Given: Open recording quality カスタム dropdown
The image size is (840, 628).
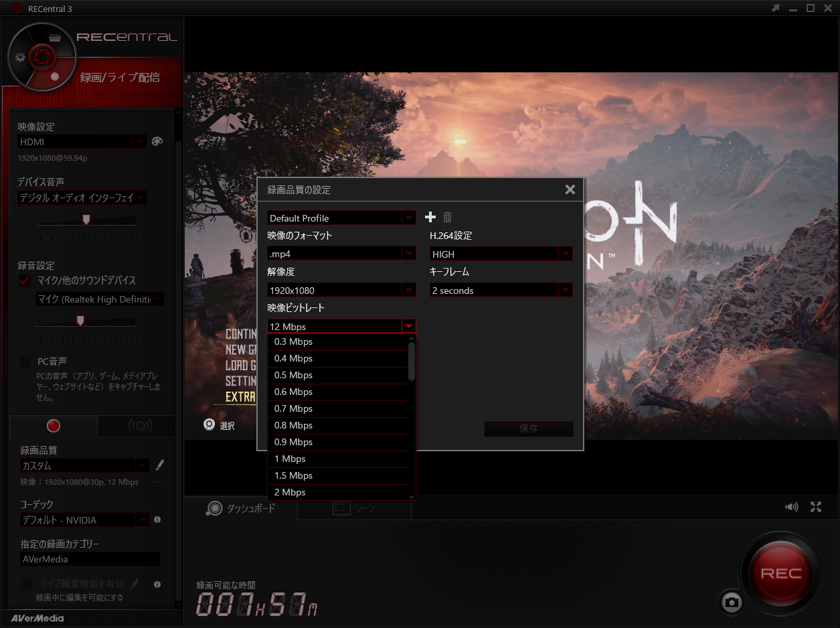Looking at the screenshot, I should 85,465.
